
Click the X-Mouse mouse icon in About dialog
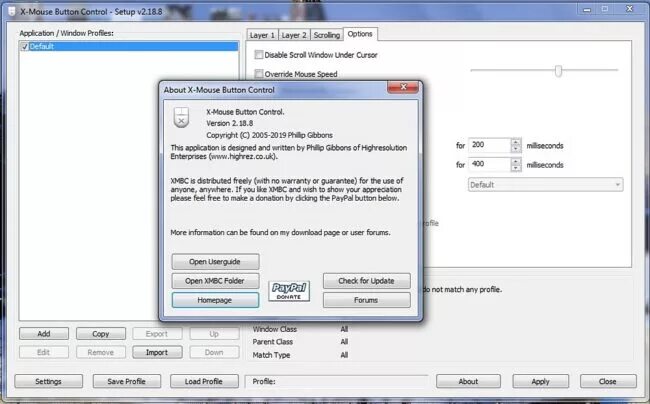point(181,117)
